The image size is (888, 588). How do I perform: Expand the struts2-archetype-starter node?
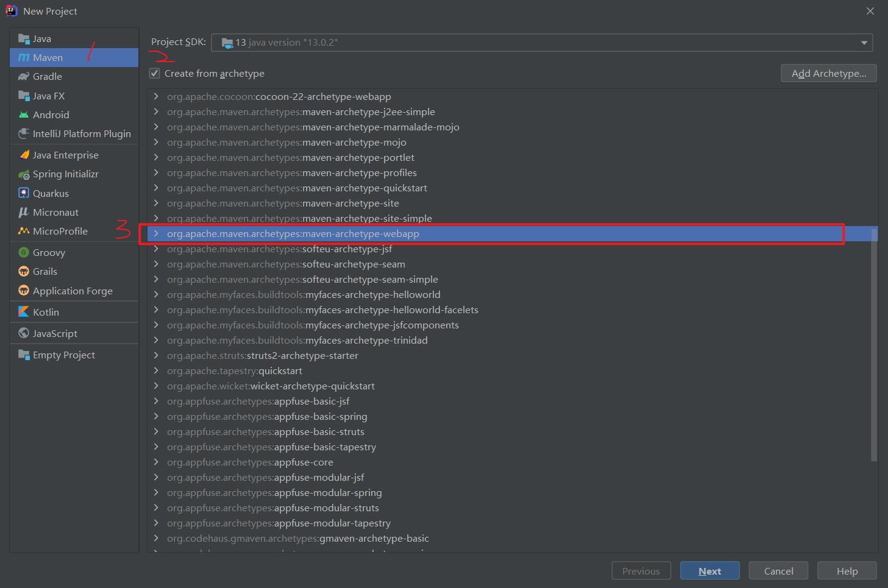click(156, 355)
